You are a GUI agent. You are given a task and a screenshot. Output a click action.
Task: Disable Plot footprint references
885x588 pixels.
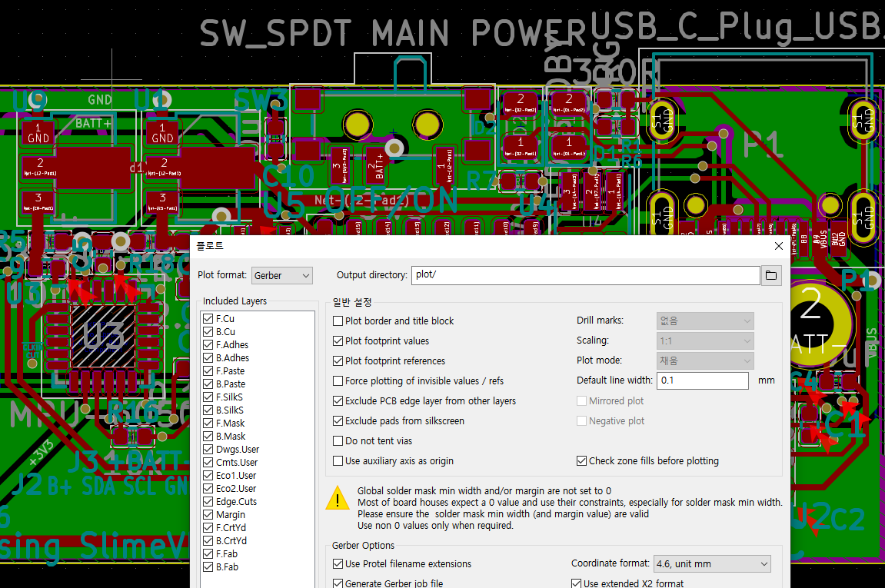[338, 360]
